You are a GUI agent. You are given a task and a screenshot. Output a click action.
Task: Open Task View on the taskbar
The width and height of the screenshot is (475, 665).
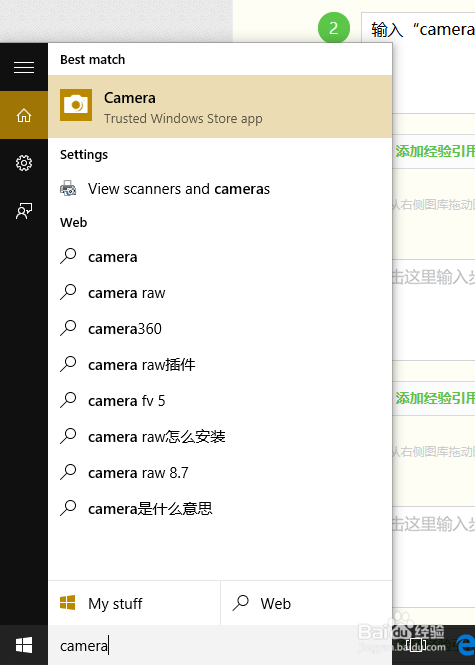[x=416, y=645]
